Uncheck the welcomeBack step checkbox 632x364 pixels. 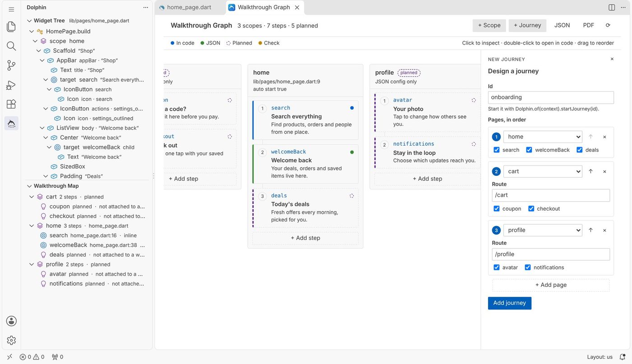point(529,150)
